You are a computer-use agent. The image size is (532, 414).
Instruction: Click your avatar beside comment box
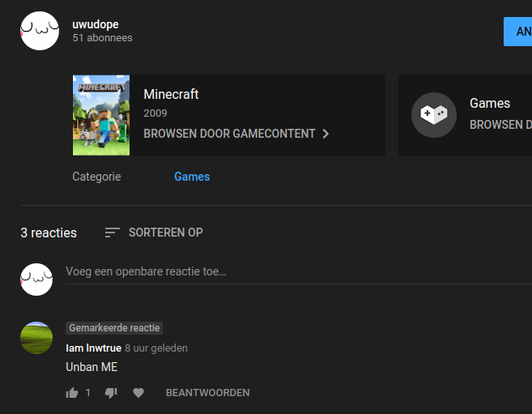point(36,280)
